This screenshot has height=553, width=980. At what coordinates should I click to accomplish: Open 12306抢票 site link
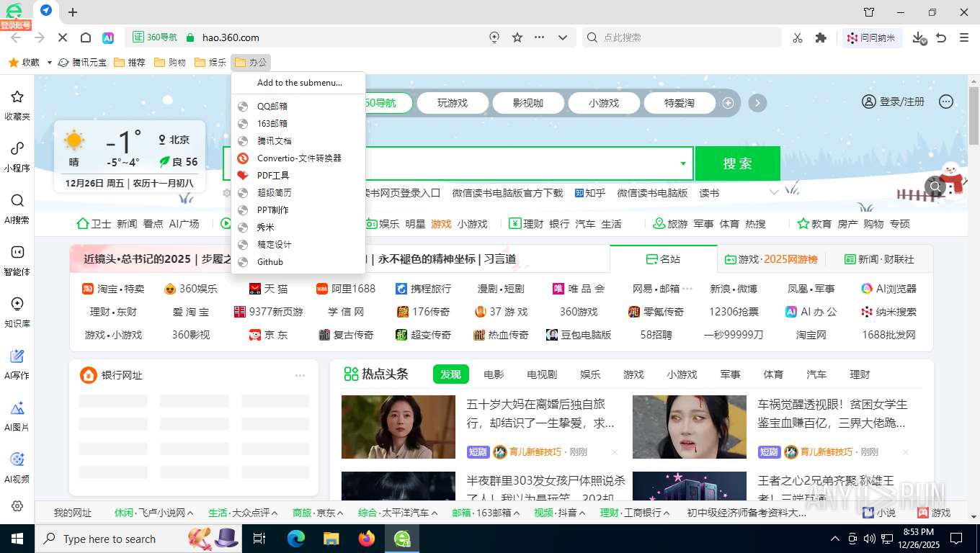pyautogui.click(x=734, y=312)
